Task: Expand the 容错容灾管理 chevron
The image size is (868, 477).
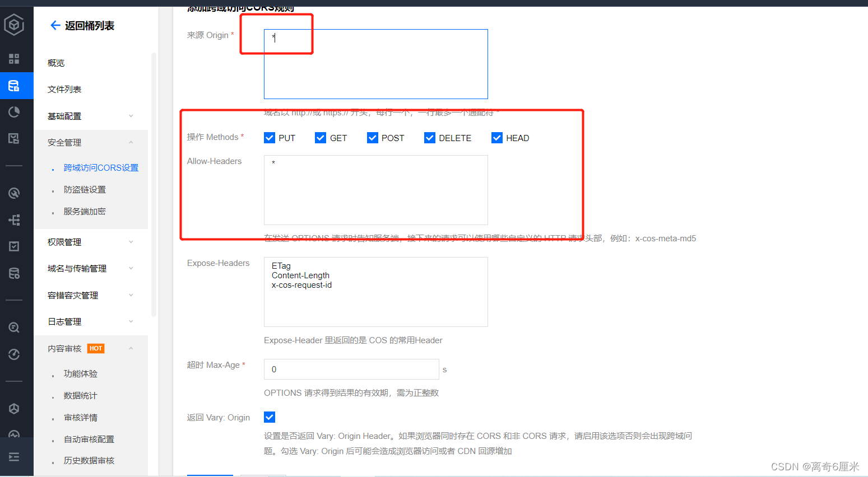Action: [x=131, y=295]
